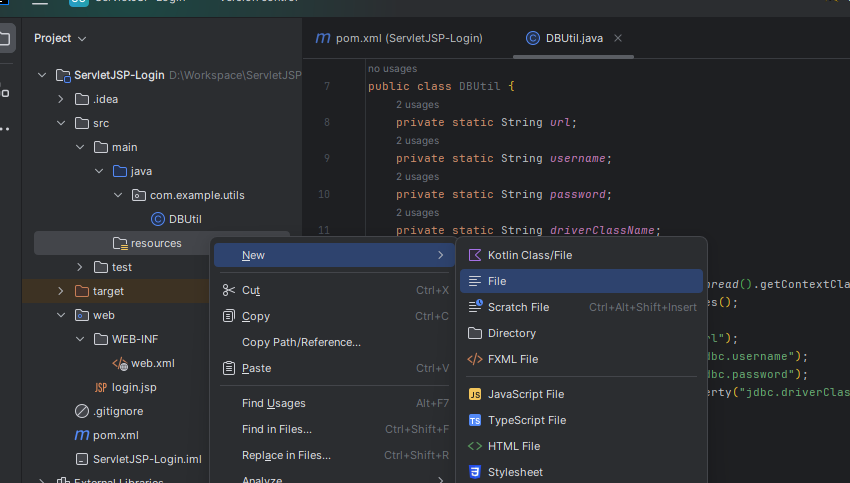The image size is (850, 483).
Task: Switch to the pom.xml editor tab
Action: pyautogui.click(x=399, y=38)
